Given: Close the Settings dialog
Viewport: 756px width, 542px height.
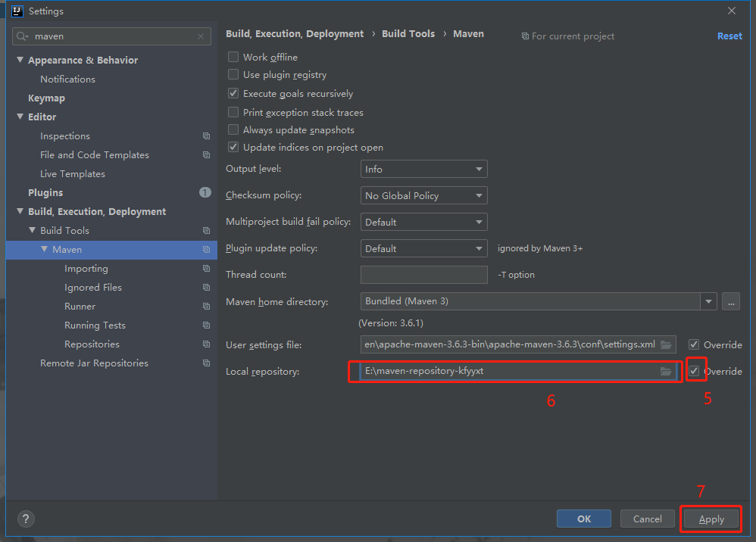Looking at the screenshot, I should click(x=732, y=11).
